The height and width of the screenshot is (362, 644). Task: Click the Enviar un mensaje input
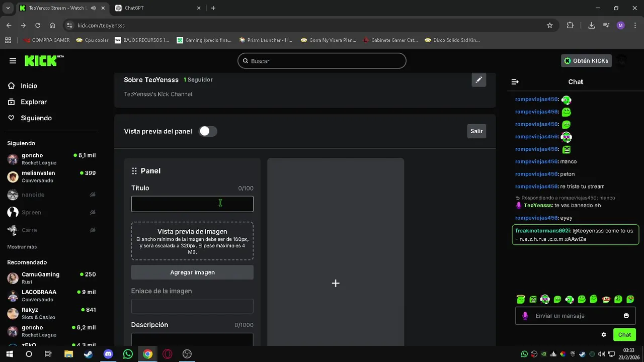576,316
